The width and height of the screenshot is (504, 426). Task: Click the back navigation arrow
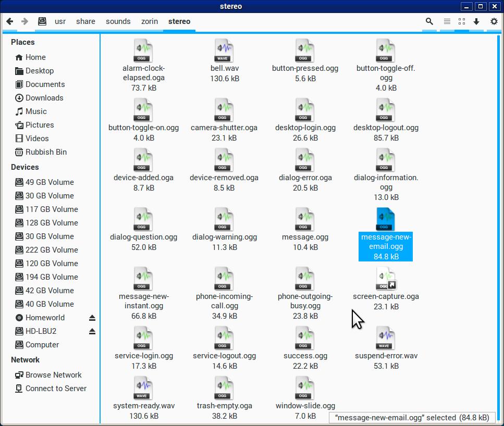click(x=9, y=21)
